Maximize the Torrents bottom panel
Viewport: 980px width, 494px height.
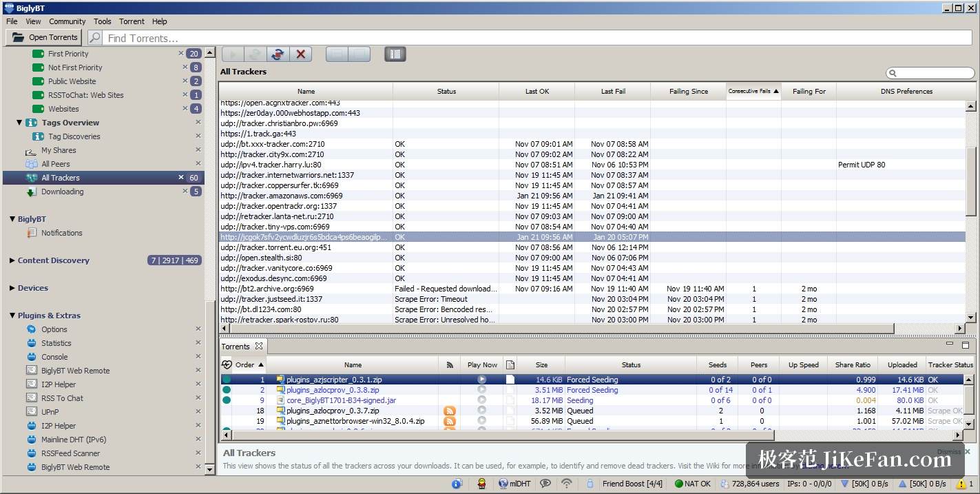click(966, 345)
